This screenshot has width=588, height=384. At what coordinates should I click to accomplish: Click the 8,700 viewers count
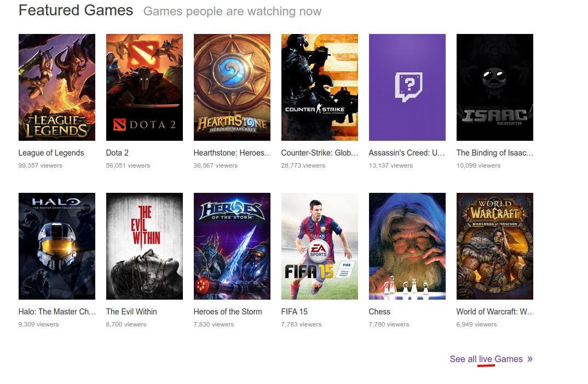(x=126, y=324)
